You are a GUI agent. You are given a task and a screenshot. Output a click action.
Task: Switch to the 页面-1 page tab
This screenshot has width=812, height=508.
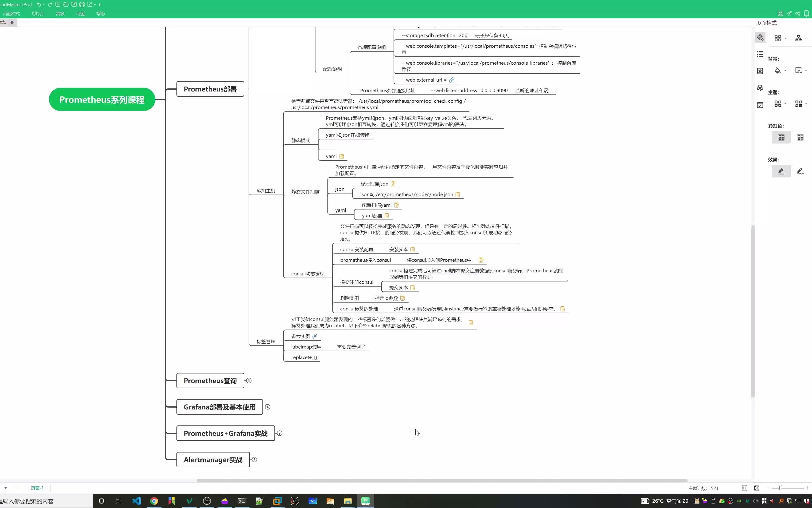click(37, 488)
